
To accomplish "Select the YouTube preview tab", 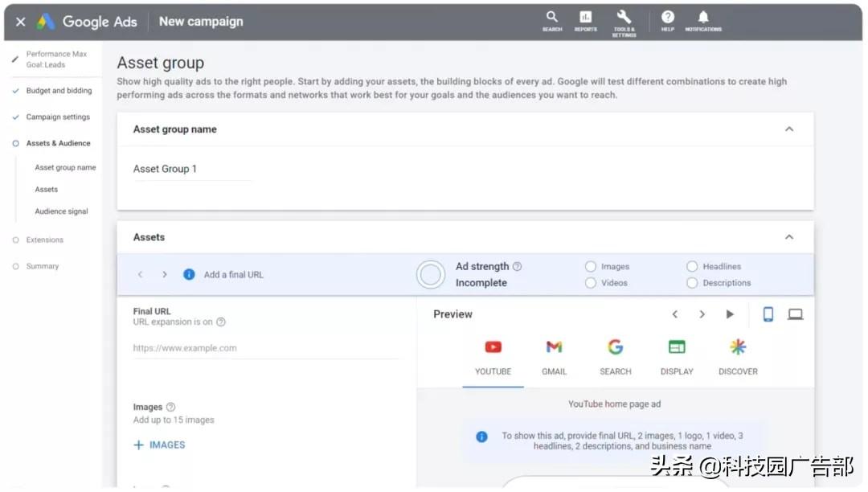I will point(493,358).
